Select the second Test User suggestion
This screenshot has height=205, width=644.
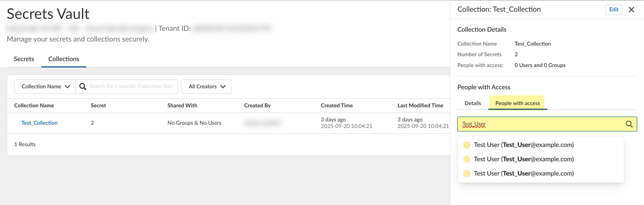click(524, 159)
